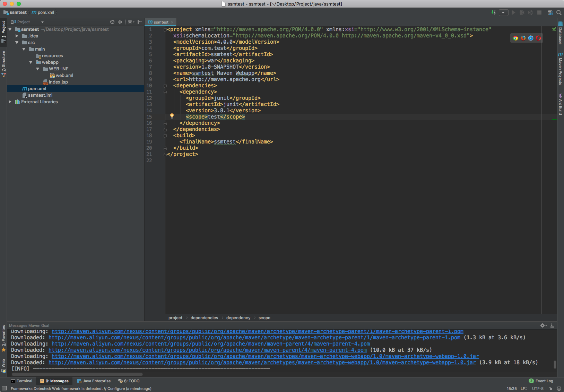The image size is (564, 392).
Task: Switch to the Terminal tab
Action: tap(21, 381)
